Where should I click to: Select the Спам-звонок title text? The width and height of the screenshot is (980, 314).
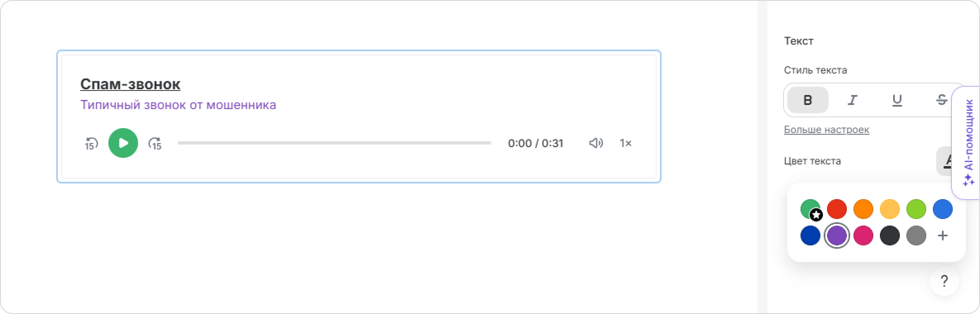point(130,84)
